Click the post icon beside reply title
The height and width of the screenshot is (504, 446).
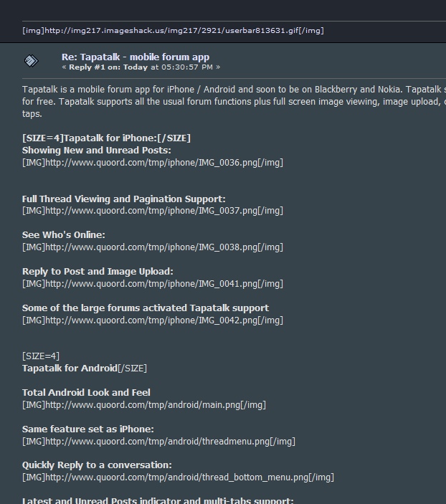pyautogui.click(x=31, y=61)
